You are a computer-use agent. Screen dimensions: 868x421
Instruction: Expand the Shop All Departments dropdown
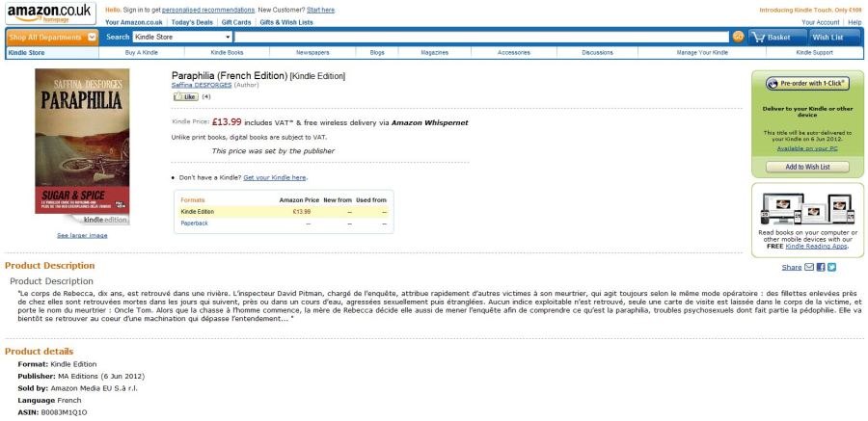(x=52, y=37)
